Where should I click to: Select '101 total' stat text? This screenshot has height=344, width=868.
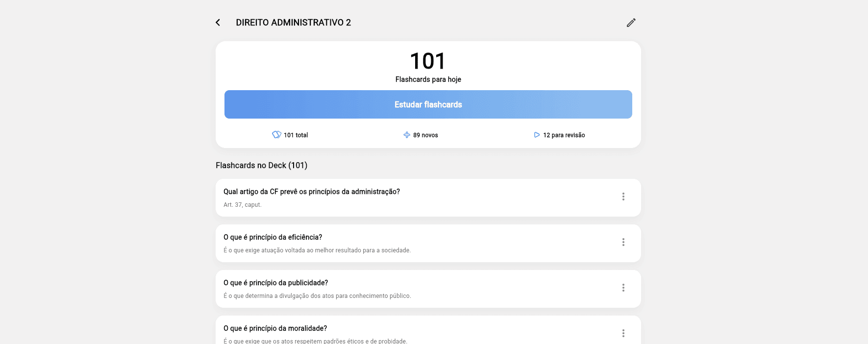(296, 135)
